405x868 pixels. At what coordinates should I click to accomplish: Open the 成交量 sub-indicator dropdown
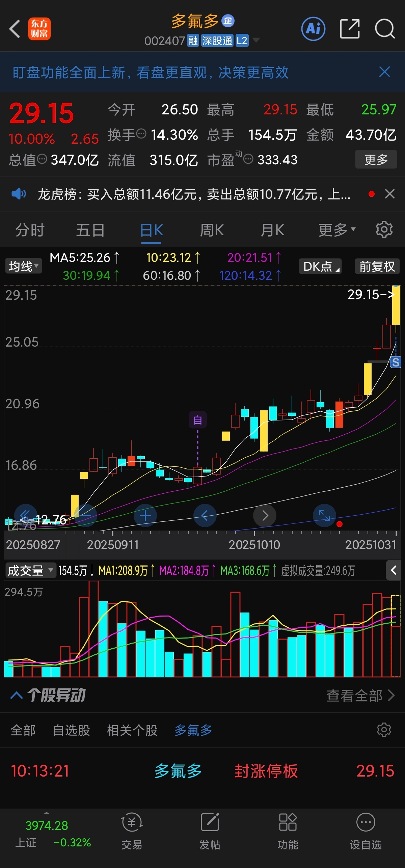click(x=30, y=571)
